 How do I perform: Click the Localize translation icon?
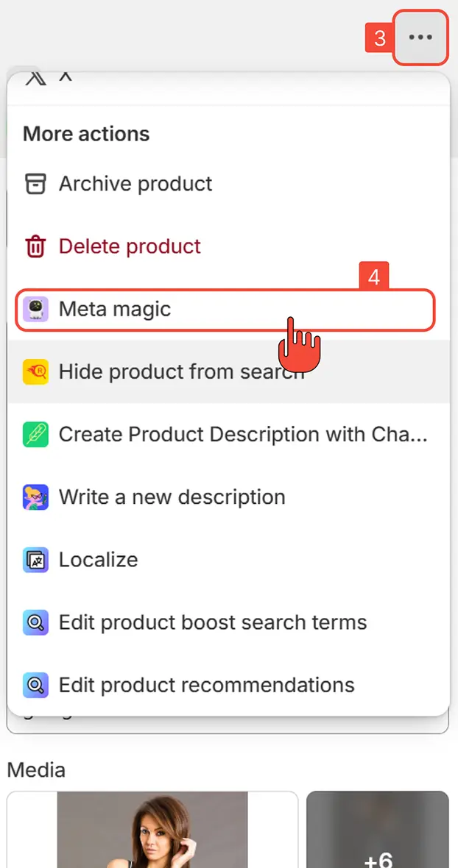click(x=35, y=560)
